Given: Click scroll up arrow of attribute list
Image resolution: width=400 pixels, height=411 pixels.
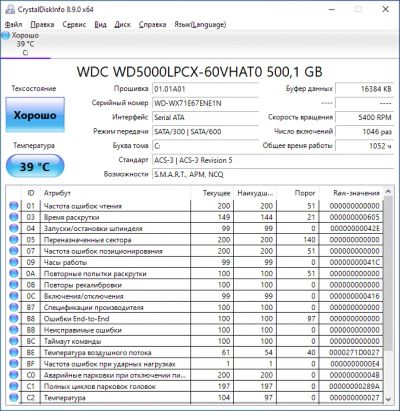Looking at the screenshot, I should pyautogui.click(x=388, y=192).
